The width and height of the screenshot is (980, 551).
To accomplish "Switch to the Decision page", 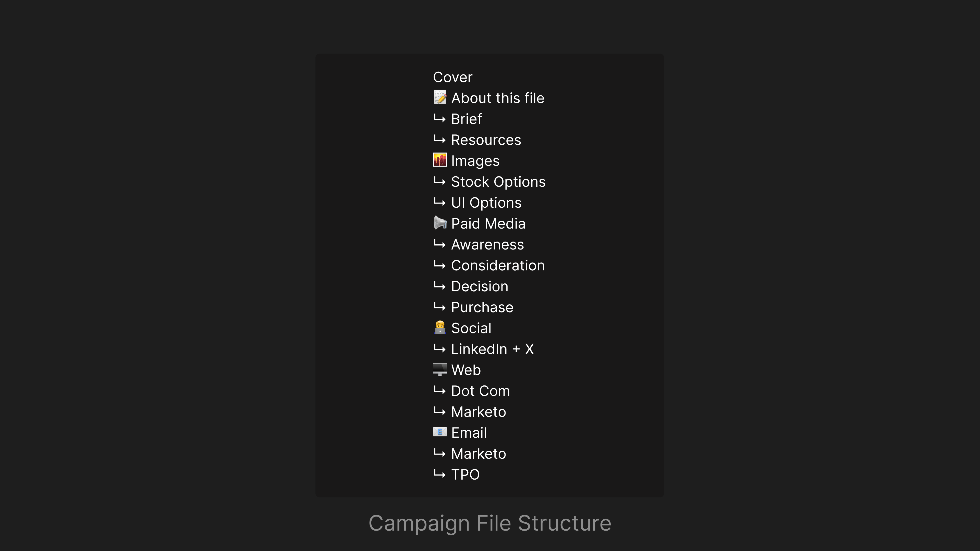I will coord(479,286).
